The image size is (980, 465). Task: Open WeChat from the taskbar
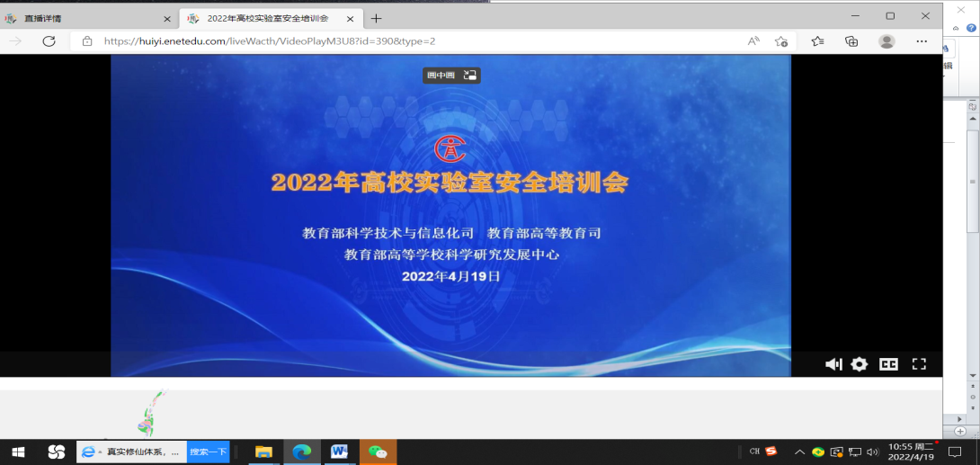click(378, 452)
